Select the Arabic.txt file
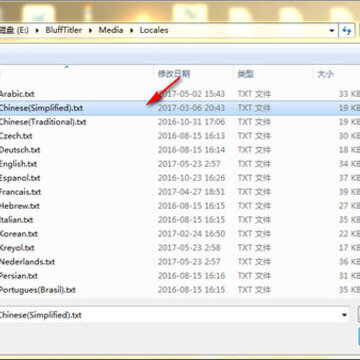360x360 pixels. pos(17,94)
